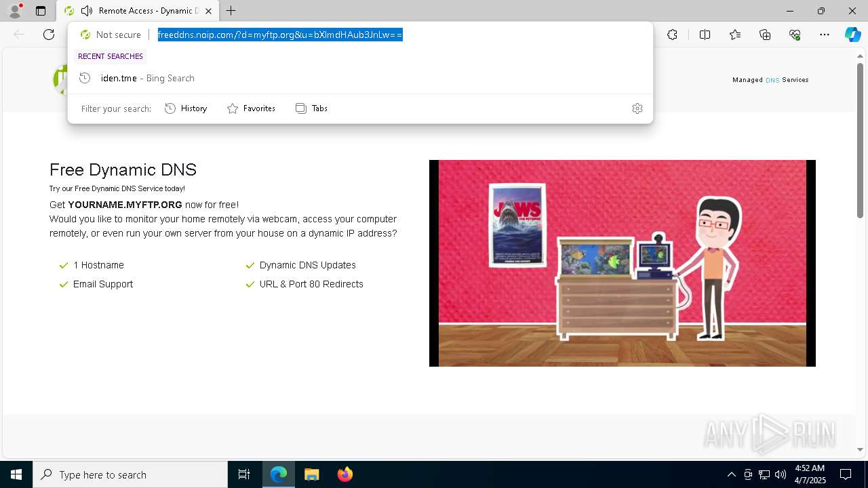Viewport: 868px width, 488px height.
Task: Open the Favorites star icon
Action: (735, 35)
